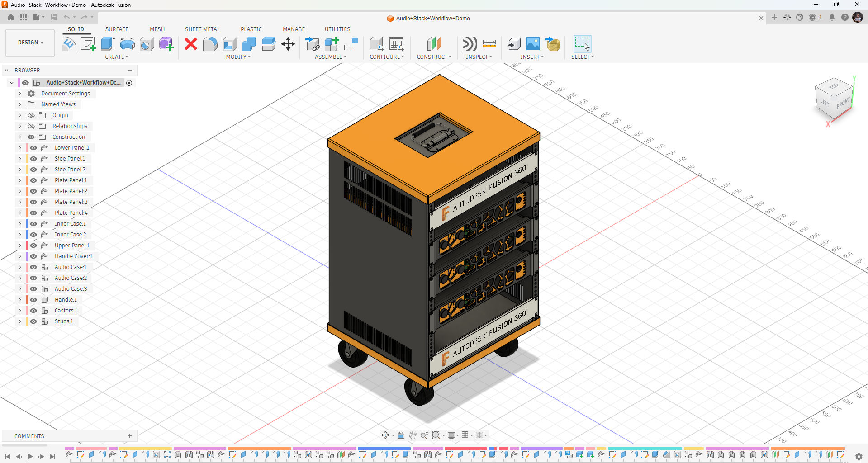Click the blue color bar of Inner Case:1
The image size is (868, 463).
(28, 224)
